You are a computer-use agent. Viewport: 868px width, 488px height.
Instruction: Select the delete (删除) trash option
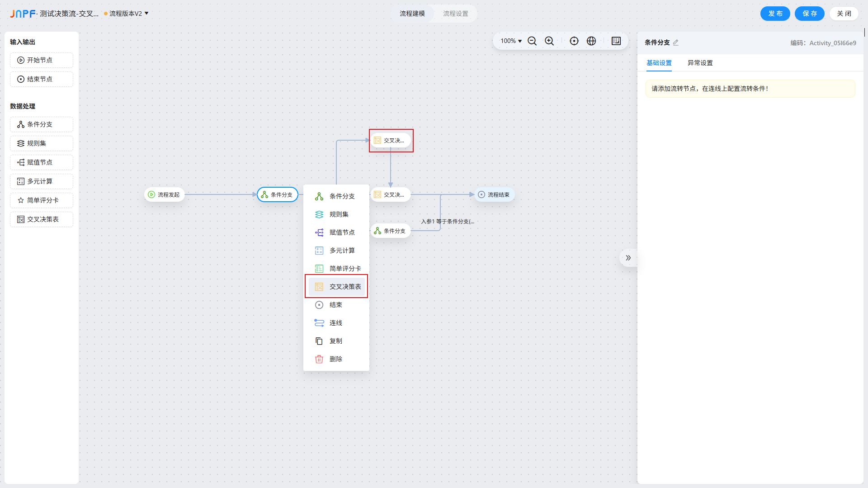click(x=336, y=359)
